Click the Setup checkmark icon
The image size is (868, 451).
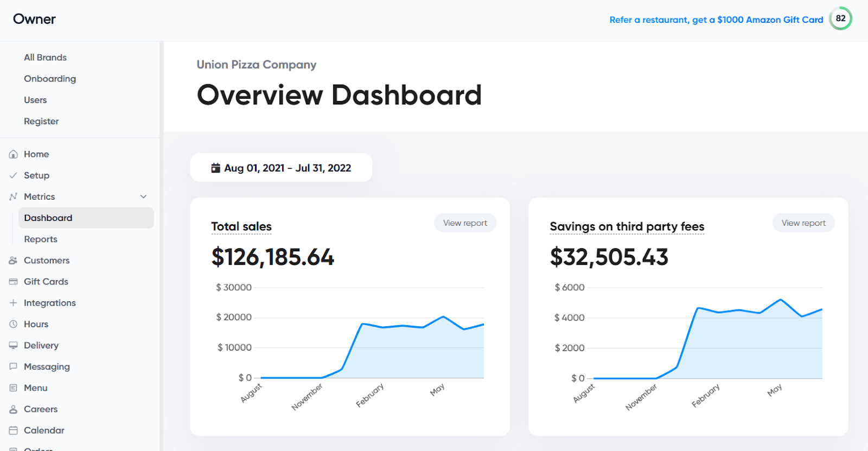click(x=14, y=175)
